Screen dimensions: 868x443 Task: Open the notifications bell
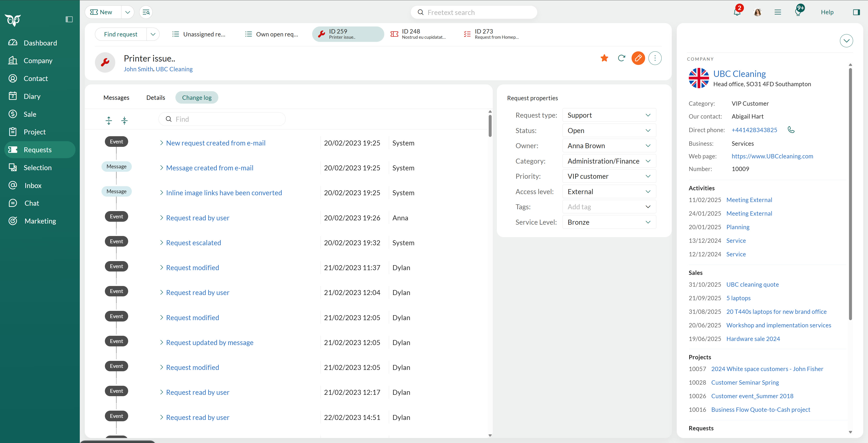[x=737, y=12]
